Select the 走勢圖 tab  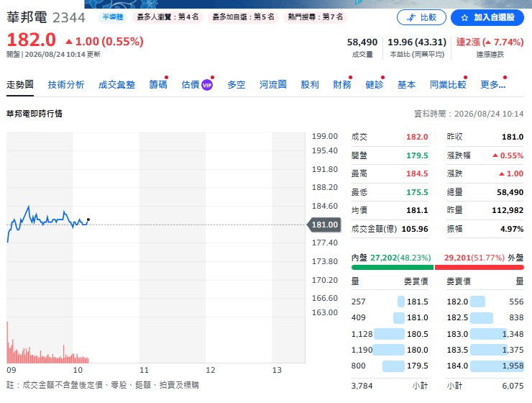20,84
